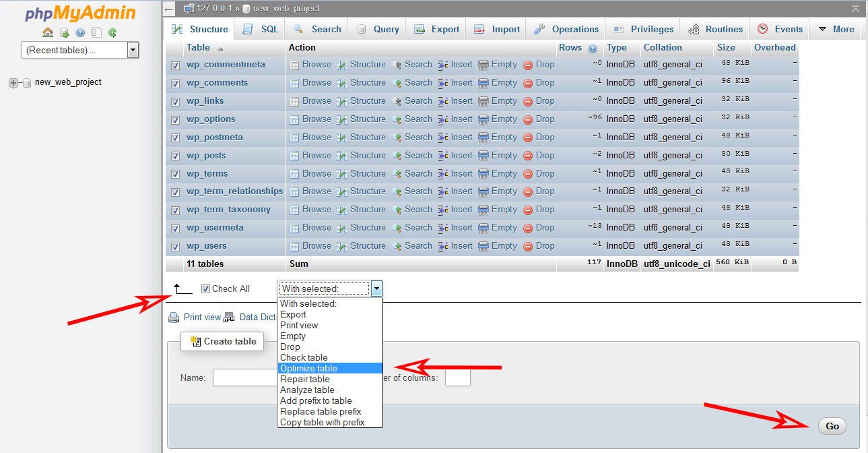The image size is (868, 453).
Task: Uncheck the wp_users table row
Action: 175,245
